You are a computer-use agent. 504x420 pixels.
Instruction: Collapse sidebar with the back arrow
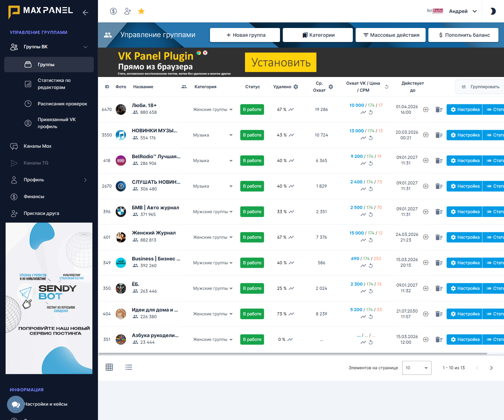click(85, 13)
